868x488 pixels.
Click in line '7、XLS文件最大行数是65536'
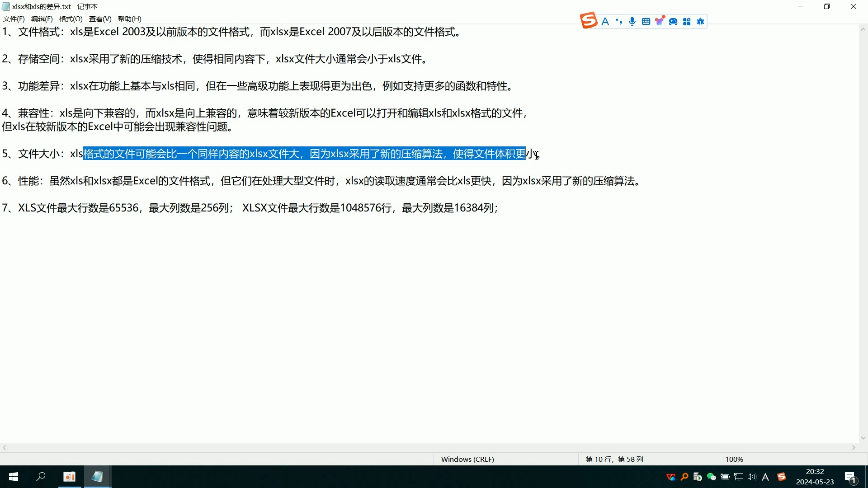click(x=250, y=208)
